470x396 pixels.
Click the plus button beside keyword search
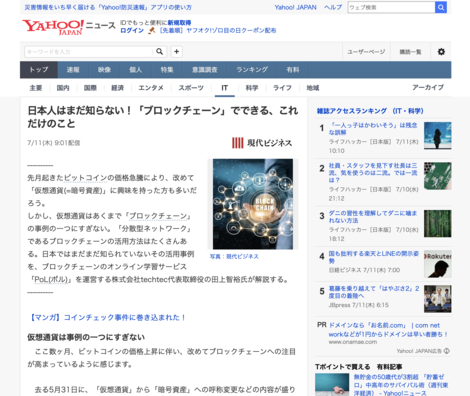click(x=177, y=52)
